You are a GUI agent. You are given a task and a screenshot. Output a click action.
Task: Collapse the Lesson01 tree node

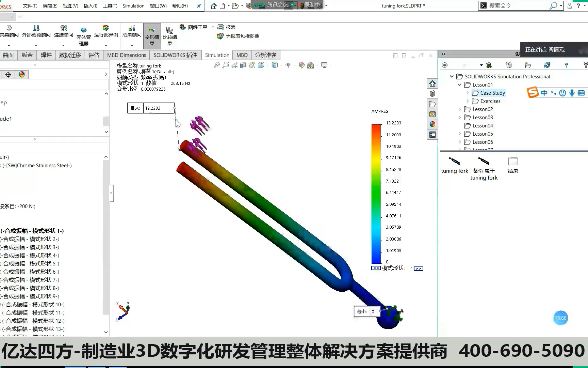[x=460, y=85]
